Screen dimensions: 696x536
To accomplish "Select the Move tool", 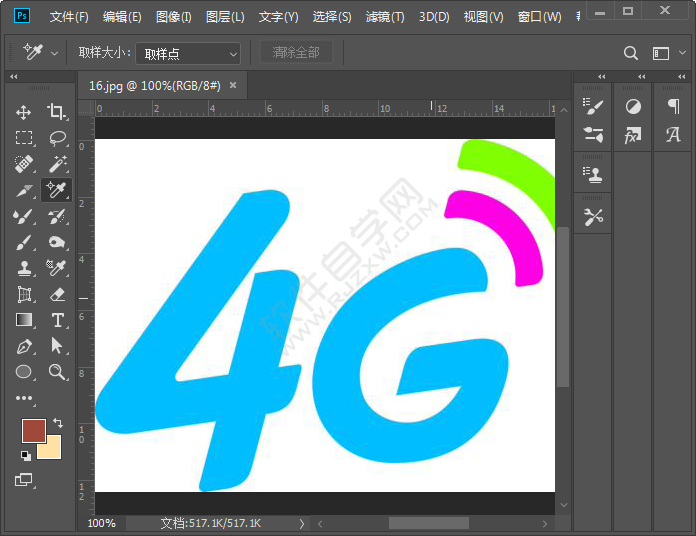I will 24,112.
